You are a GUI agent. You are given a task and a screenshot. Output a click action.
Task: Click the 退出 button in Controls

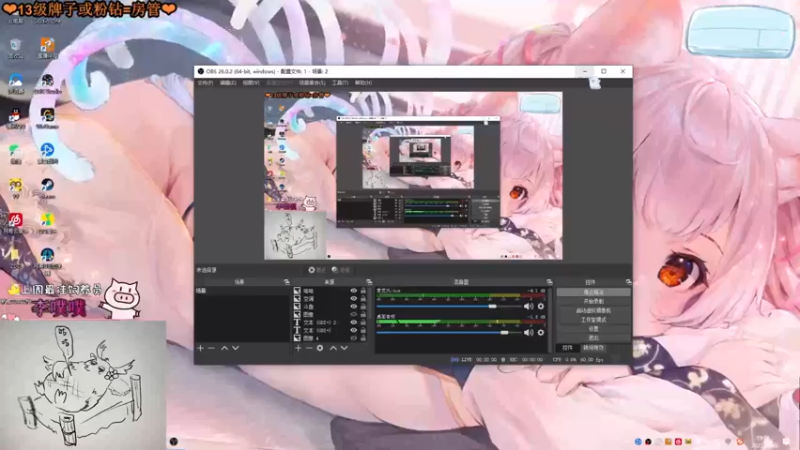(593, 338)
